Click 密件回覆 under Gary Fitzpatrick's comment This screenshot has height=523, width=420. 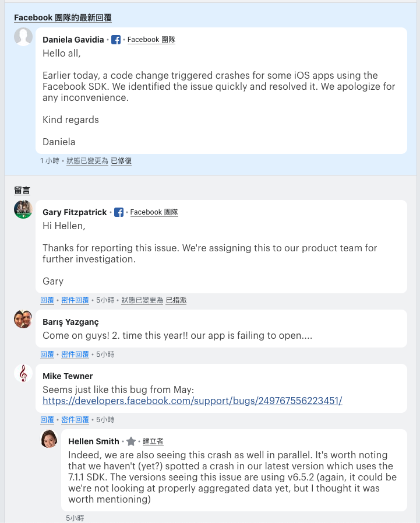[x=75, y=300]
